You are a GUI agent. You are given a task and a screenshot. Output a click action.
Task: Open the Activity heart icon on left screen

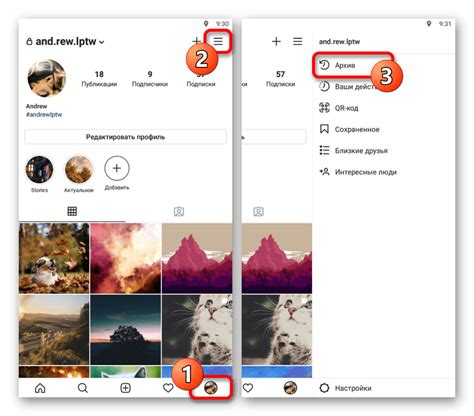point(168,388)
